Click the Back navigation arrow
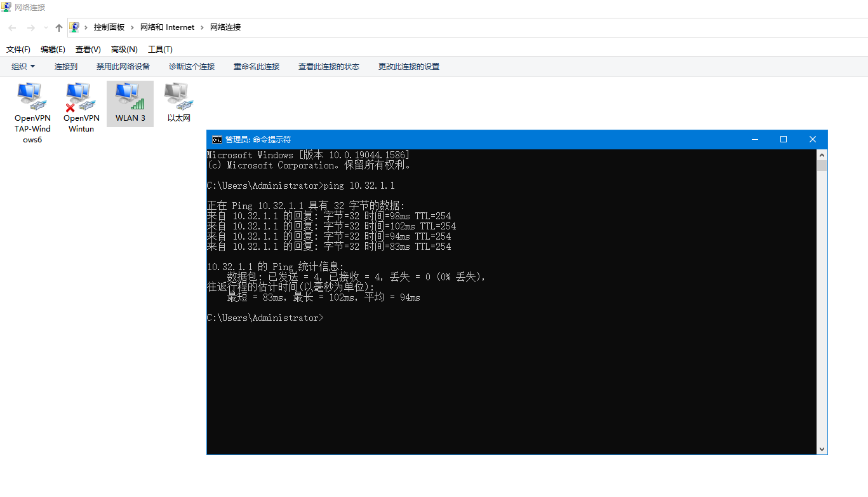 (x=12, y=27)
